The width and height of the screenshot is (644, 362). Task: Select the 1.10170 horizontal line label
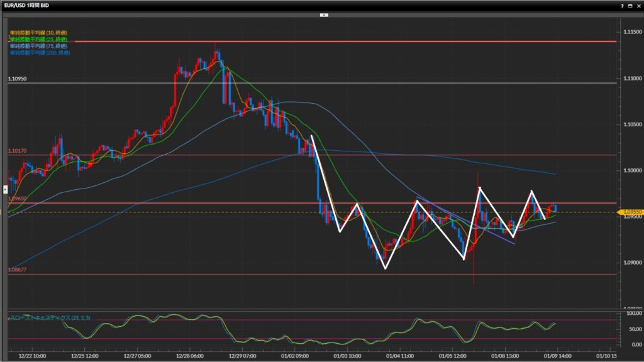point(18,151)
